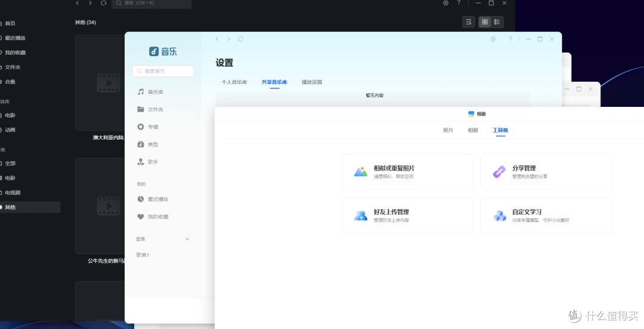Viewport: 644px width, 329px height.
Task: Open help question mark in music window
Action: coord(510,39)
